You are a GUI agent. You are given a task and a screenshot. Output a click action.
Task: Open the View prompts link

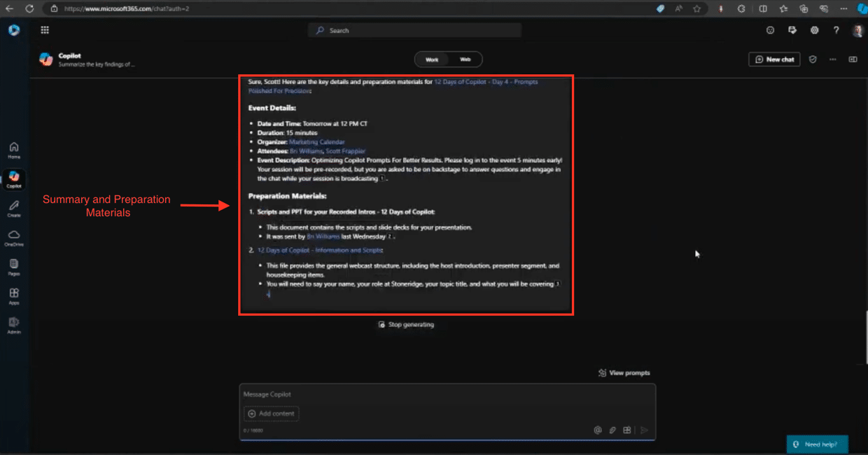pyautogui.click(x=624, y=373)
